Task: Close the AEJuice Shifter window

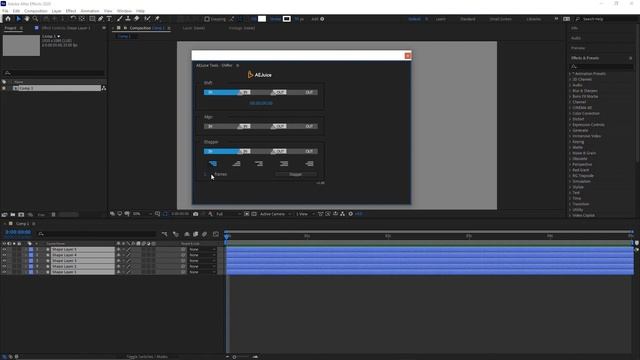Action: point(407,56)
